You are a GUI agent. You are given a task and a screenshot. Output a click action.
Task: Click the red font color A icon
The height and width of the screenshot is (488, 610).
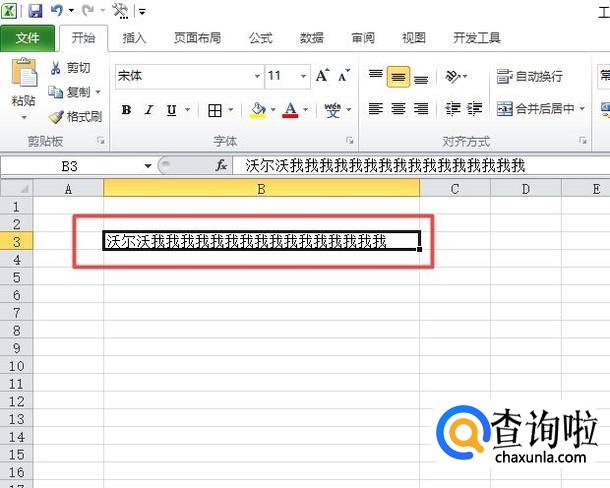coord(291,110)
